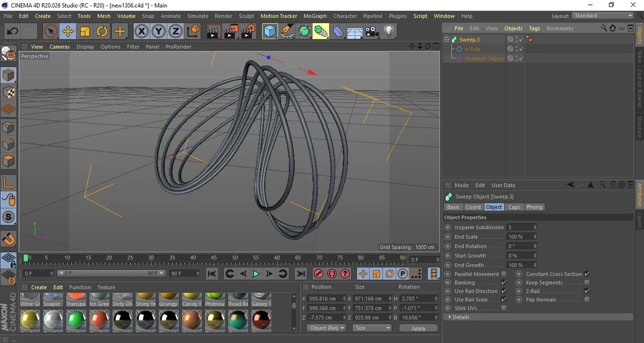Toggle the Enable Snap S icon
The image size is (644, 343).
coord(9,217)
